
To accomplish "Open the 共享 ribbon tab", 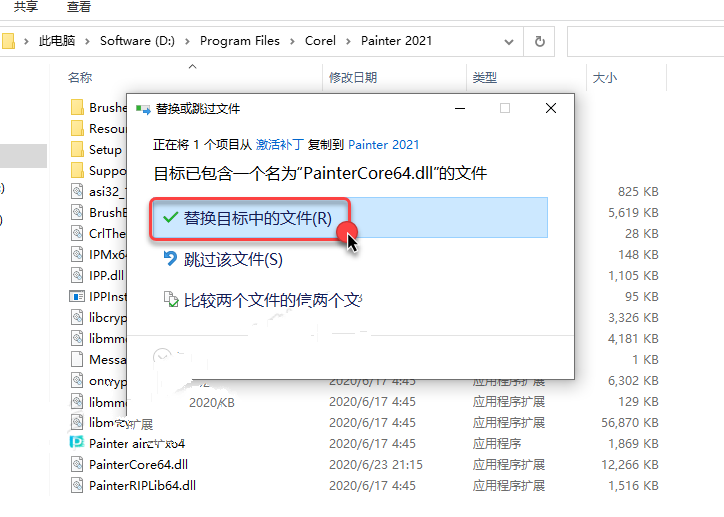I will click(26, 7).
